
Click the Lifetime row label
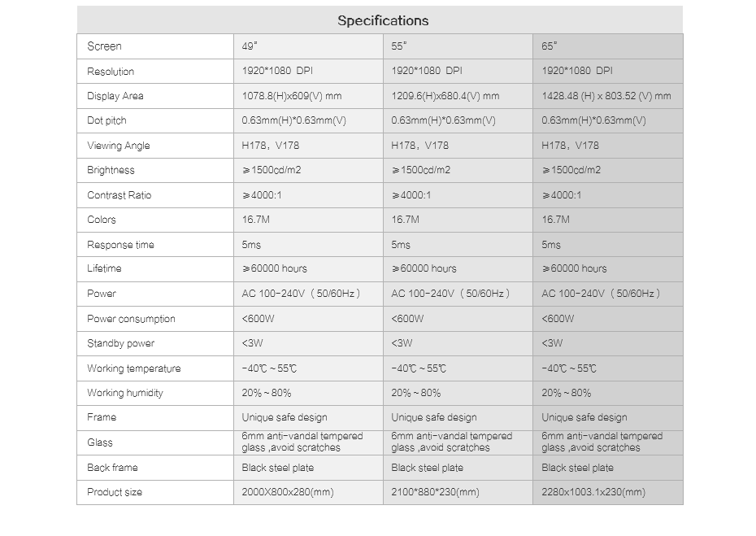pos(104,268)
